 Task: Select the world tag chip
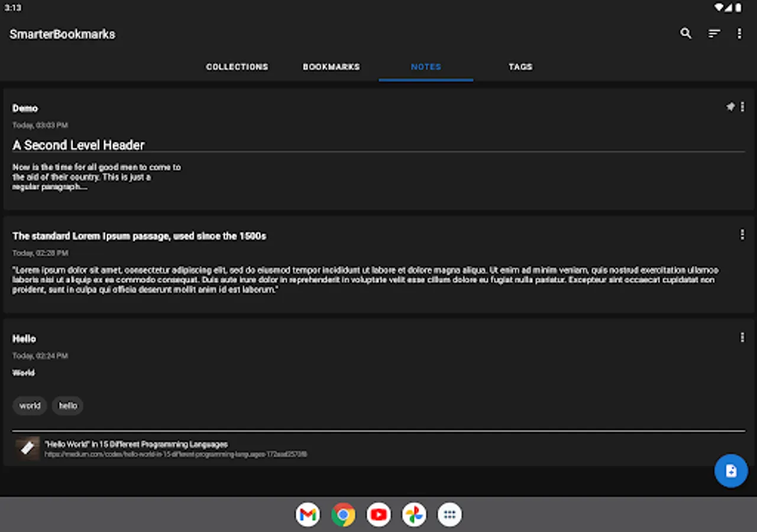tap(30, 406)
